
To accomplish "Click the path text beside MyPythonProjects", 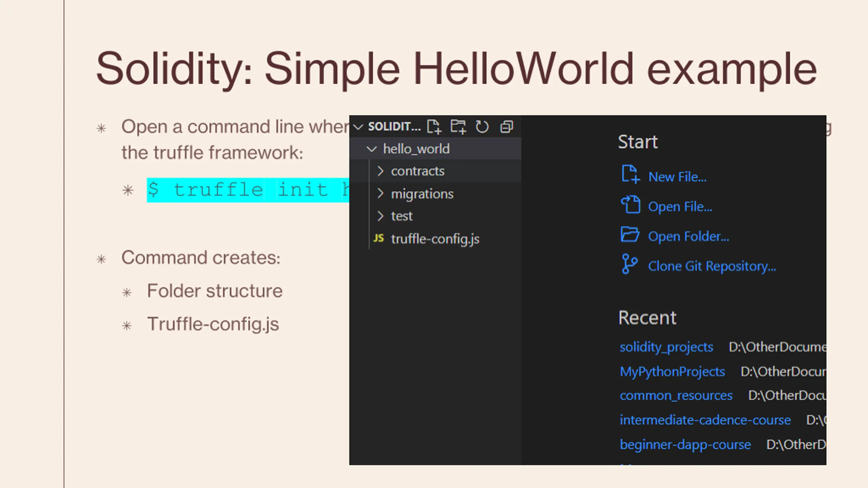I will pyautogui.click(x=784, y=372).
